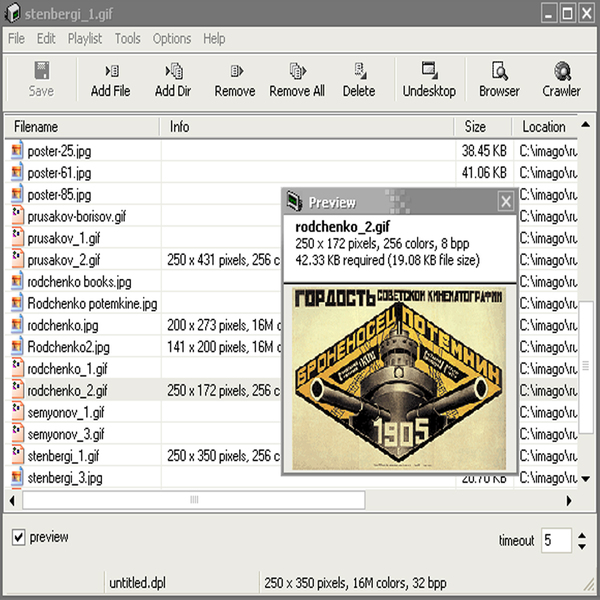The width and height of the screenshot is (600, 600).
Task: Open the Playlist menu
Action: (84, 39)
